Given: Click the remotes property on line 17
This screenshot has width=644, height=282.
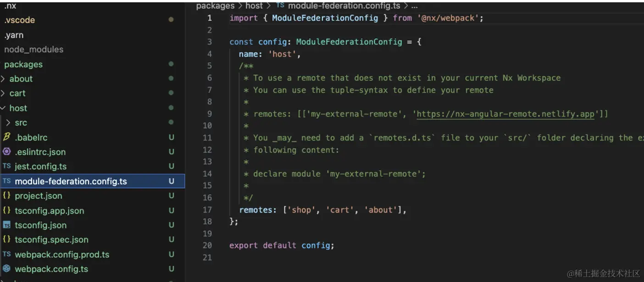Looking at the screenshot, I should coord(256,210).
